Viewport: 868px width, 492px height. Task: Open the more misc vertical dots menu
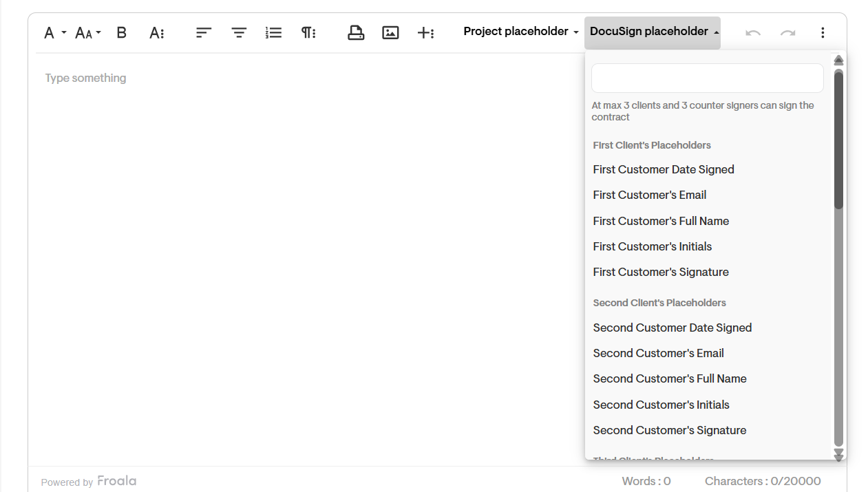[823, 32]
